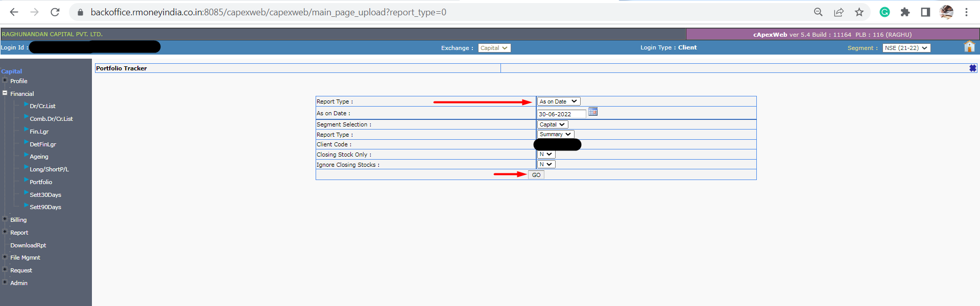Open Portfolio in the sidebar
980x306 pixels.
click(41, 182)
